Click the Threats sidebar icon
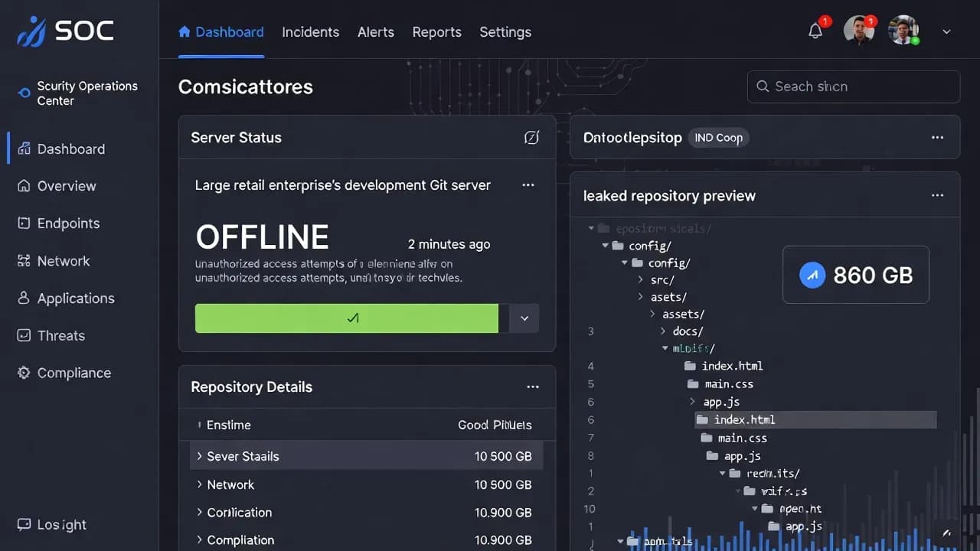This screenshot has width=980, height=551. (x=23, y=335)
